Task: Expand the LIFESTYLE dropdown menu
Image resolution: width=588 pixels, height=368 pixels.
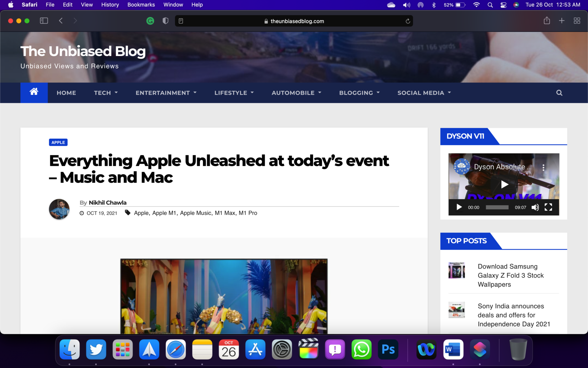Action: (x=234, y=93)
